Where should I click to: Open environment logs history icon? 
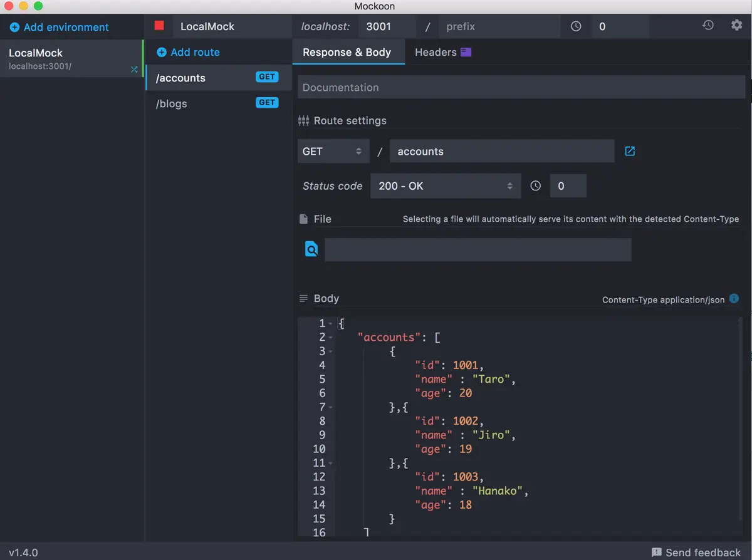tap(708, 26)
